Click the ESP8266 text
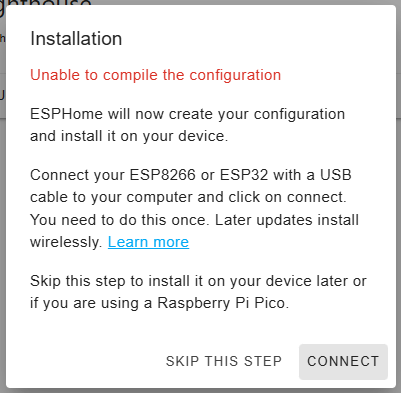 pos(162,175)
